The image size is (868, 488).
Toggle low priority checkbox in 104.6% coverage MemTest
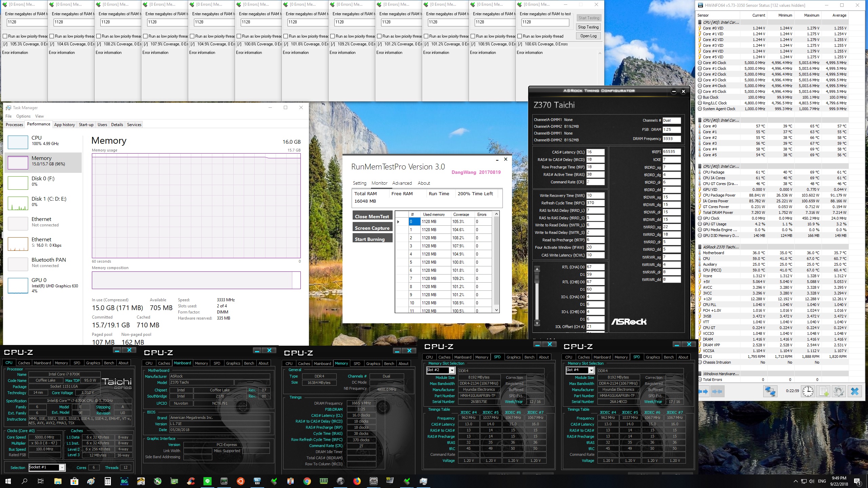pyautogui.click(x=52, y=36)
